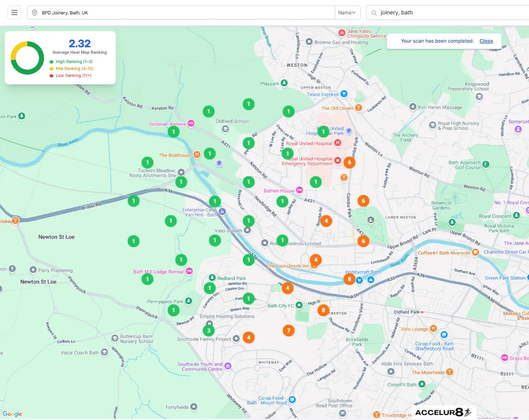Screen dimensions: 529x420
Task: Click the rank 8 pin near Hobbycraft
Action: (x=350, y=279)
